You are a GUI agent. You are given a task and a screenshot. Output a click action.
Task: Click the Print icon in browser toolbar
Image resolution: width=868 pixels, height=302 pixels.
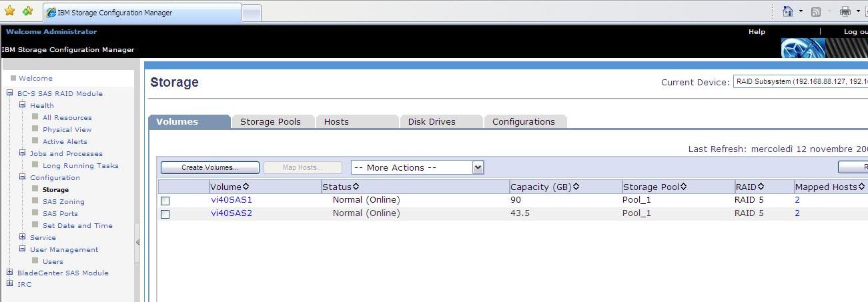(845, 11)
